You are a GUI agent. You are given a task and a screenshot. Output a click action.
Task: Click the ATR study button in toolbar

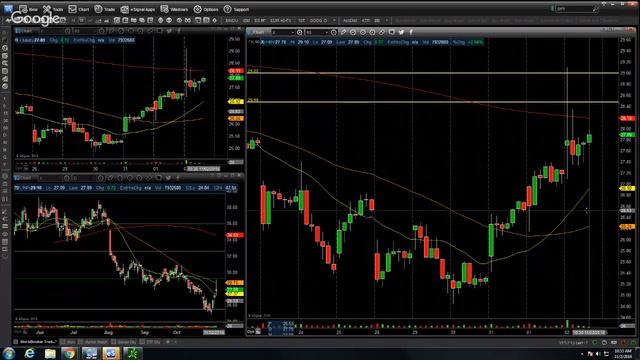[366, 20]
